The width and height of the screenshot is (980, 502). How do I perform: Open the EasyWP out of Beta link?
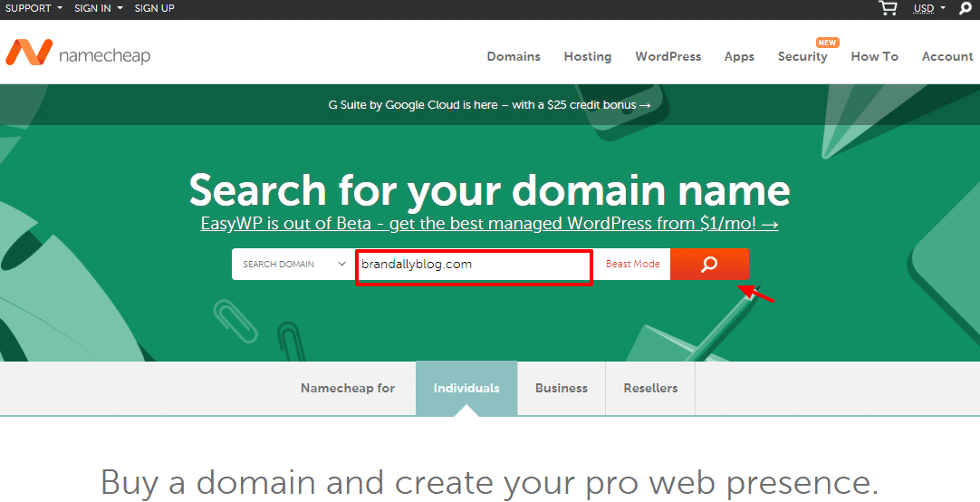(x=489, y=223)
